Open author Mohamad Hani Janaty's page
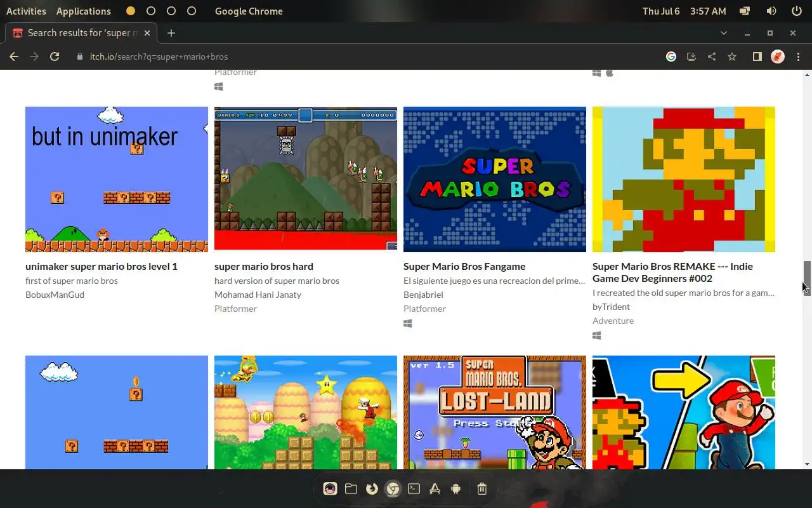The image size is (812, 508). [258, 295]
